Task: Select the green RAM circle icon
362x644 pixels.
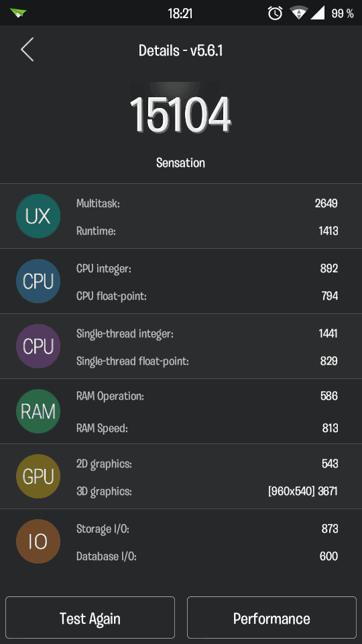Action: 38,411
